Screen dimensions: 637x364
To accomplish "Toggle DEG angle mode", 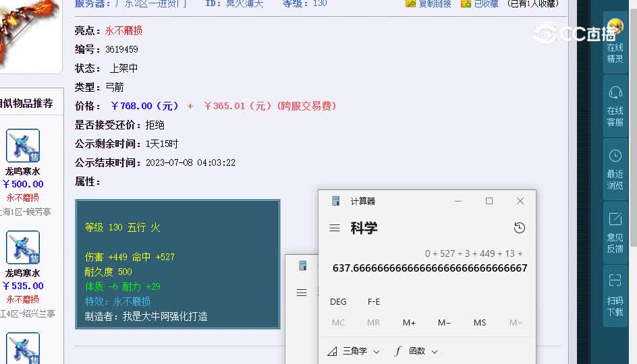I will pyautogui.click(x=338, y=302).
